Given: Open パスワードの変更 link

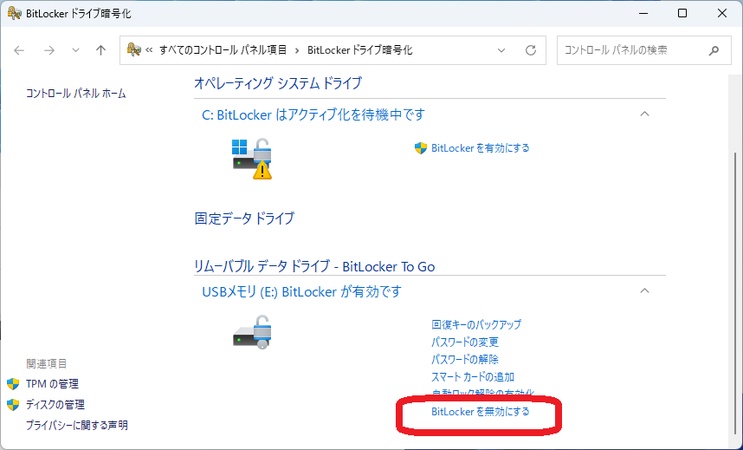Looking at the screenshot, I should pos(465,342).
